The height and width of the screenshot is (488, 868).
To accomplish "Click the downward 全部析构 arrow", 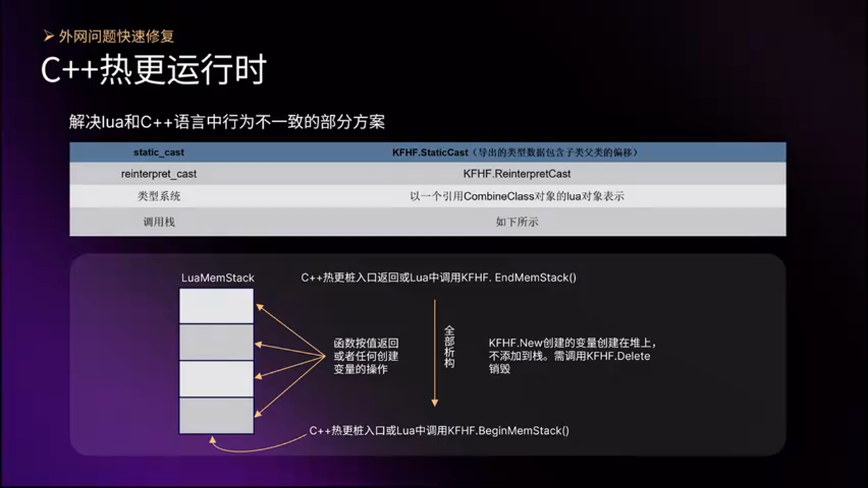I will (434, 352).
